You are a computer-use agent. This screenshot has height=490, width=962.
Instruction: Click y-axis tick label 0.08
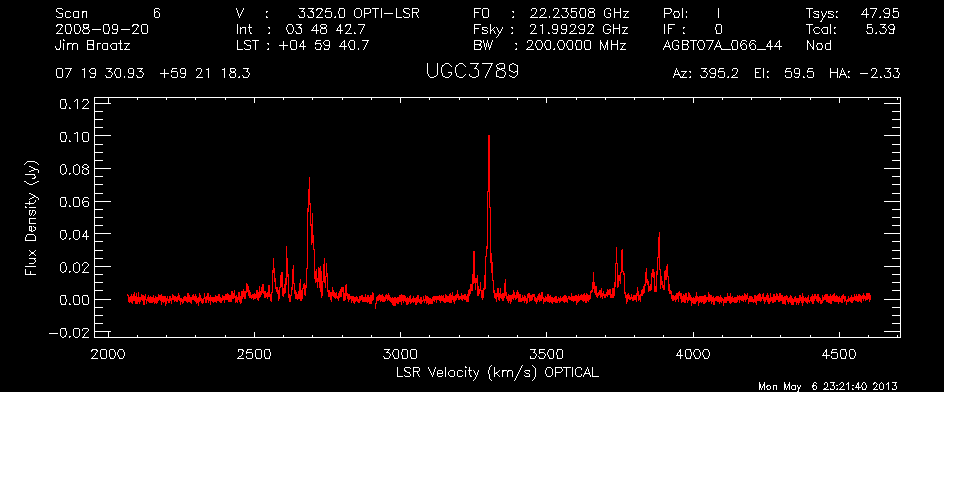pyautogui.click(x=74, y=169)
